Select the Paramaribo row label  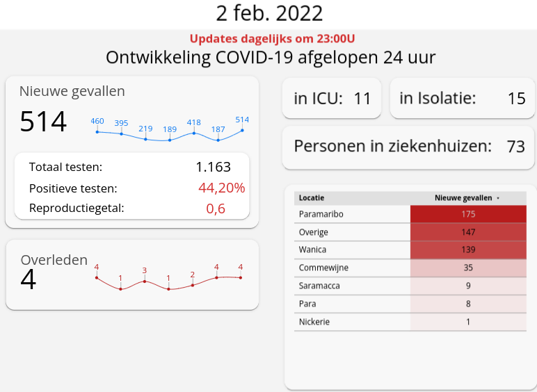321,214
